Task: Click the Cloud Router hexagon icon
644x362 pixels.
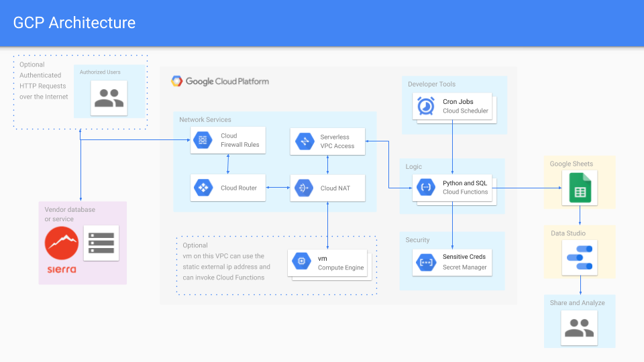Action: coord(203,188)
